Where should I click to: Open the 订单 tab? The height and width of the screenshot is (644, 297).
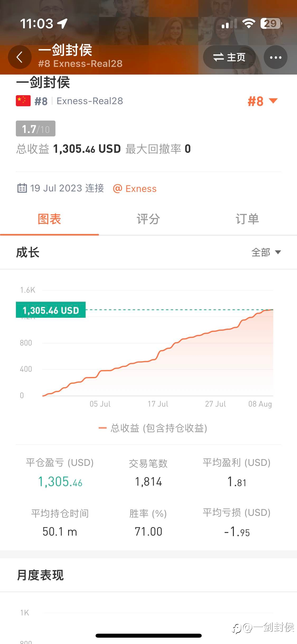[x=247, y=219]
